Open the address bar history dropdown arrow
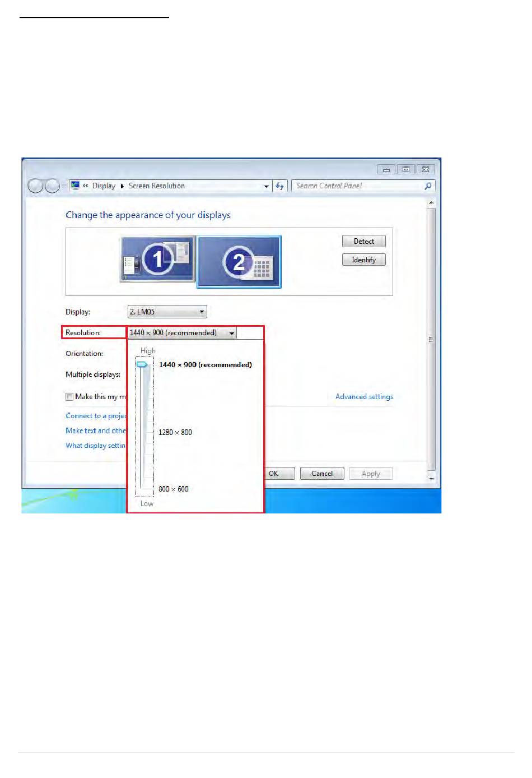Screen dimensions: 532x778 pyautogui.click(x=267, y=186)
